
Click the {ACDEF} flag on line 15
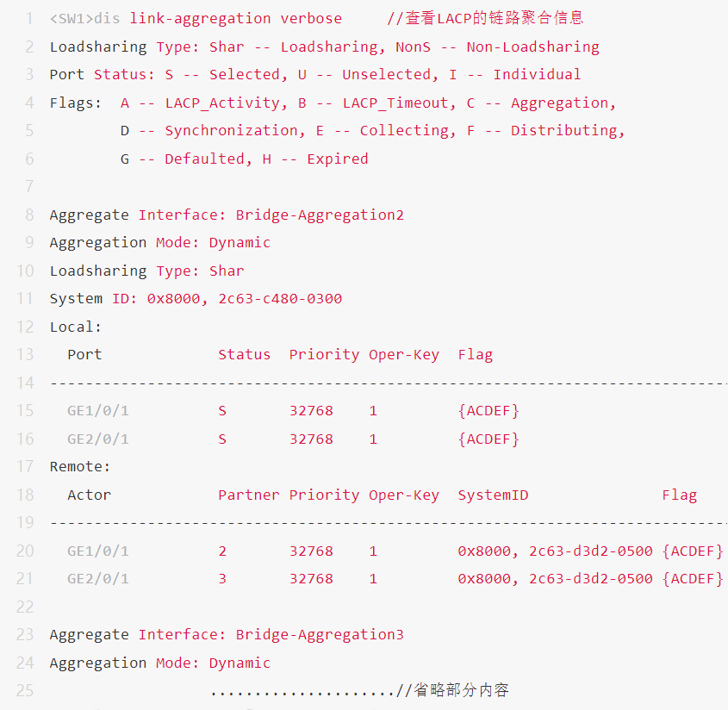click(x=488, y=411)
